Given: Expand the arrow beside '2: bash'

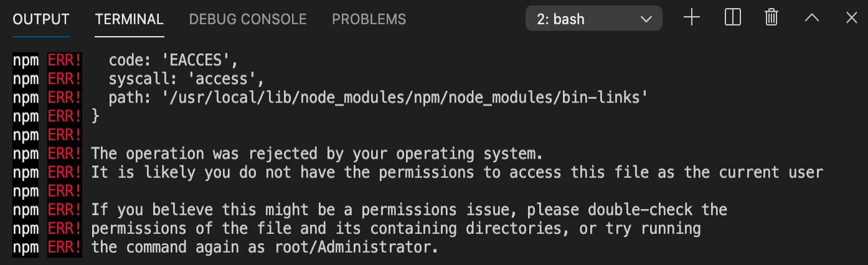Looking at the screenshot, I should [646, 19].
